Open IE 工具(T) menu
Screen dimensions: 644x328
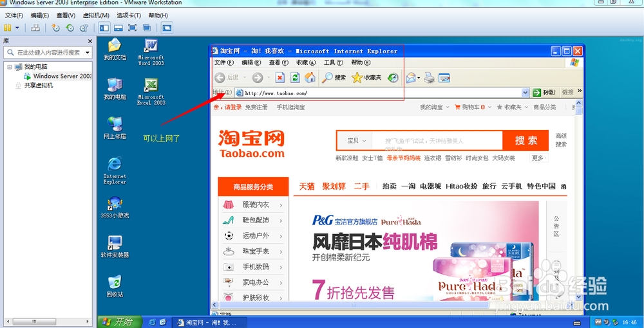333,63
